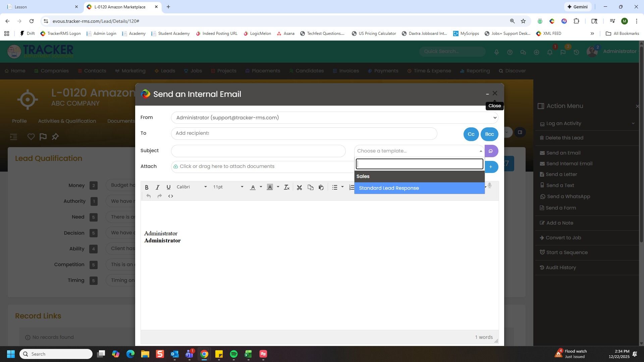The width and height of the screenshot is (644, 362).
Task: Click the paste icon in editor toolbar
Action: (x=321, y=187)
